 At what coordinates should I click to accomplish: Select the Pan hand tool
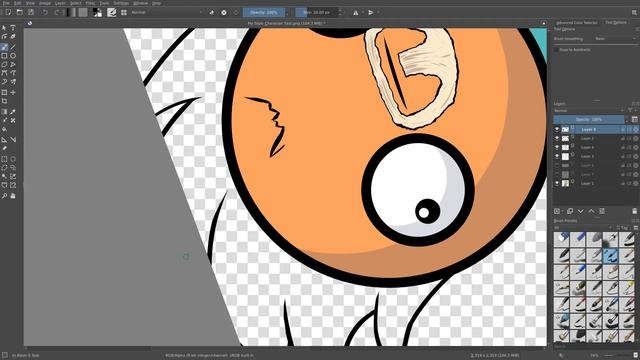pos(13,196)
